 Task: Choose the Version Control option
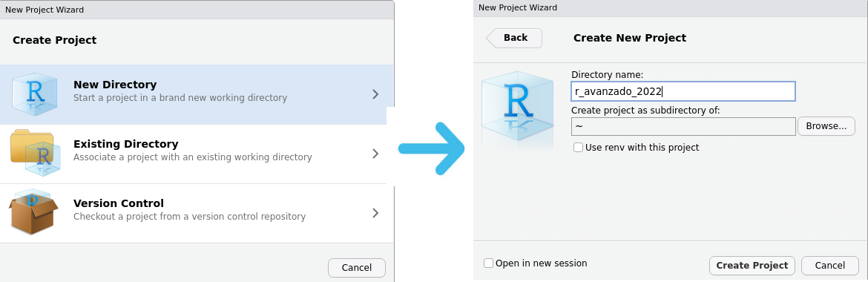click(x=193, y=213)
